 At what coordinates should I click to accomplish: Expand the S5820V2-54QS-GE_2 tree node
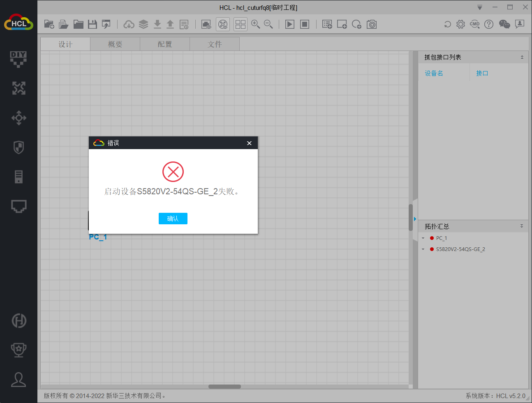[x=423, y=249]
